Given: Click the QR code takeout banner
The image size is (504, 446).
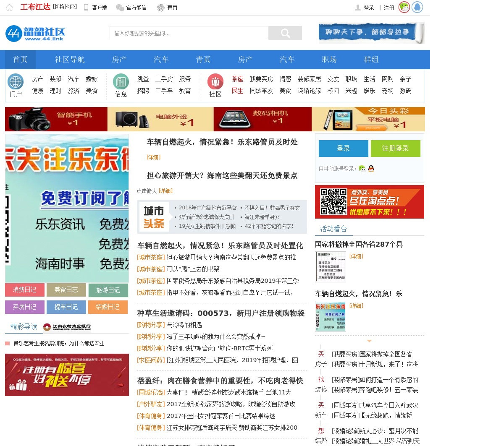Looking at the screenshot, I should [x=370, y=202].
